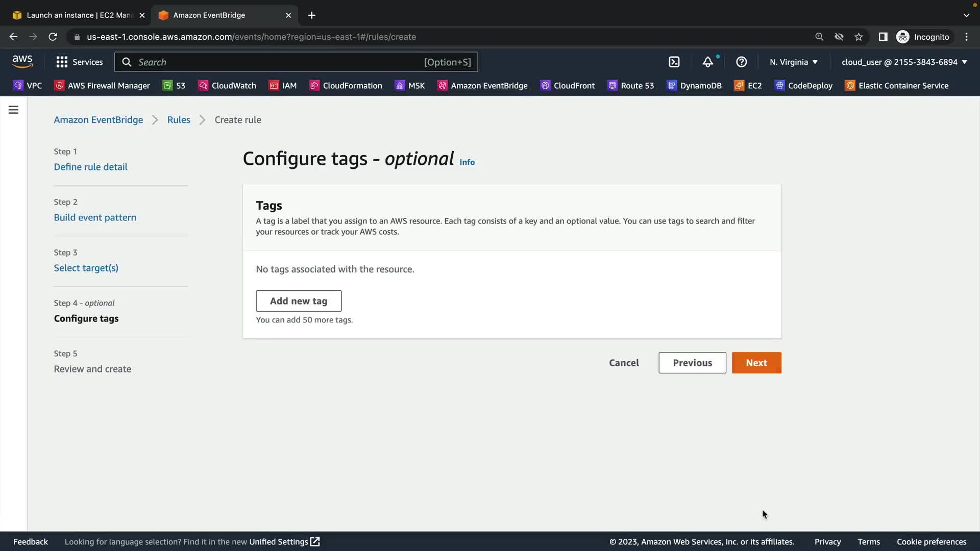Reload the page in browser

point(53,37)
